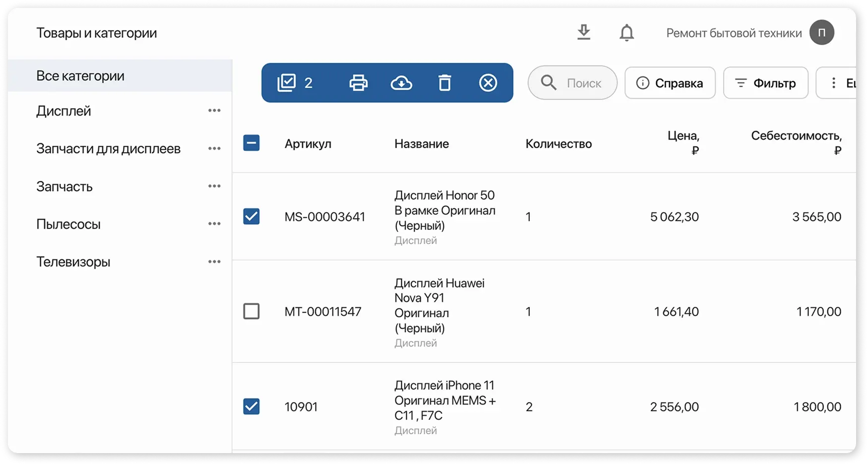Click the cloud download icon in blue toolbar
The image size is (868, 465).
(x=401, y=83)
